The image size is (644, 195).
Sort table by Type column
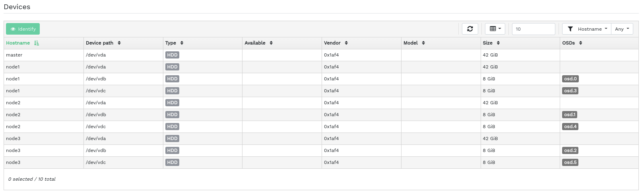click(171, 43)
